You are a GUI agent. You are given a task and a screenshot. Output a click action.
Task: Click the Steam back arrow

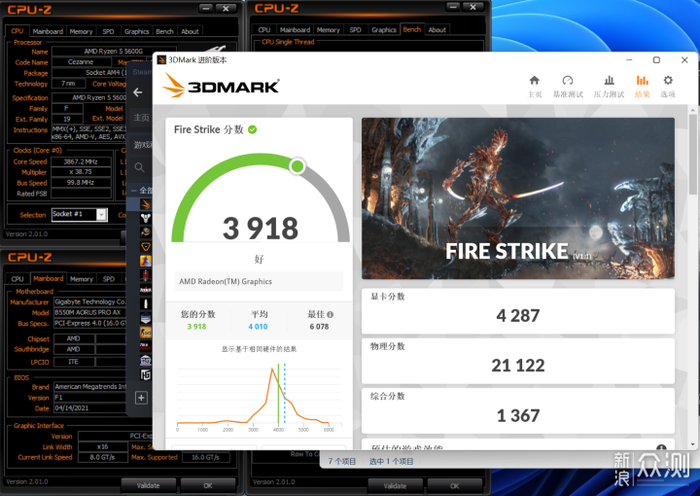138,92
